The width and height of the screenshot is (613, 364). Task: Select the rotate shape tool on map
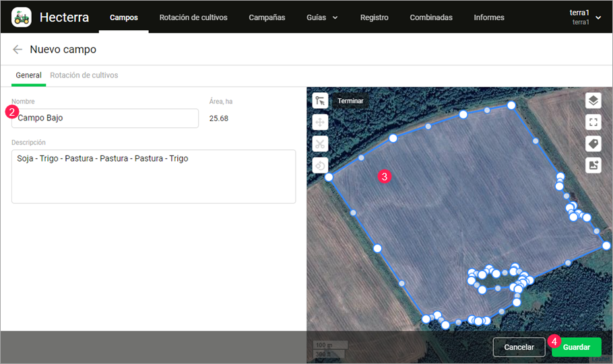tap(320, 166)
